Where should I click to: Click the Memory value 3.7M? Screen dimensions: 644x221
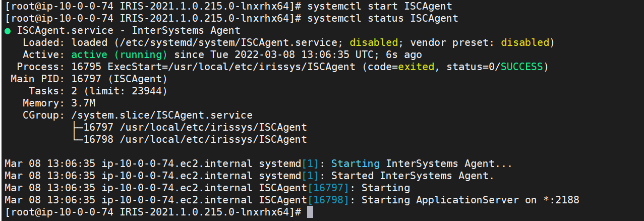click(x=83, y=103)
